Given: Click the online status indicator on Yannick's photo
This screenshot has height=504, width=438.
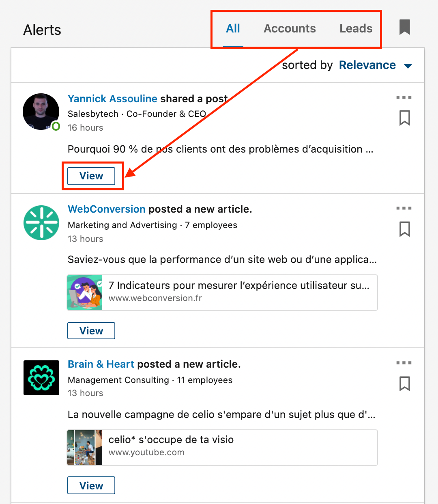Looking at the screenshot, I should pos(56,126).
